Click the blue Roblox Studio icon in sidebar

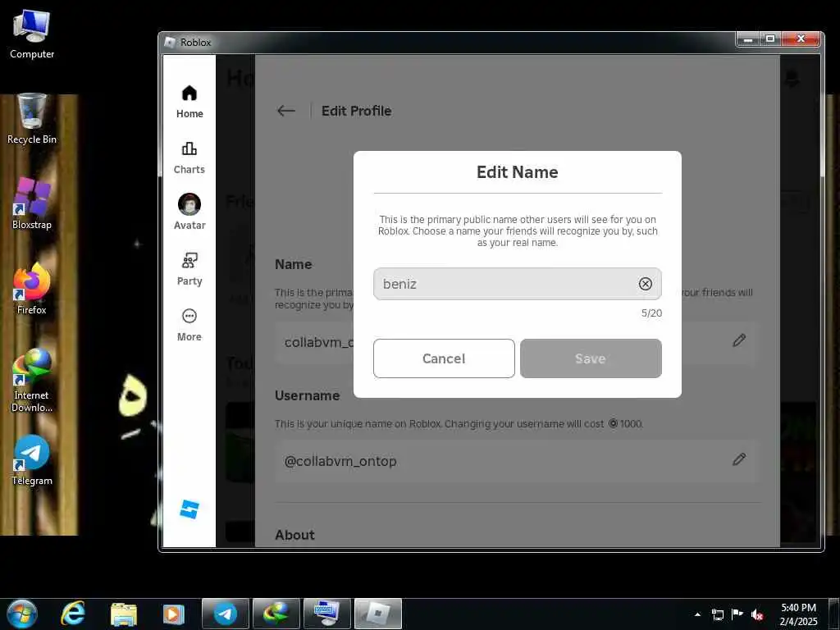[189, 509]
